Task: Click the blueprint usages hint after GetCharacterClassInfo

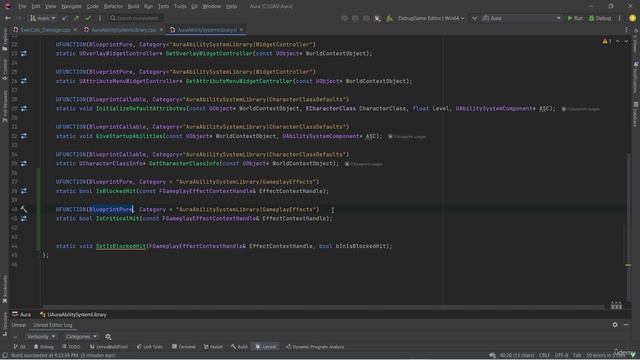Action: click(x=364, y=164)
